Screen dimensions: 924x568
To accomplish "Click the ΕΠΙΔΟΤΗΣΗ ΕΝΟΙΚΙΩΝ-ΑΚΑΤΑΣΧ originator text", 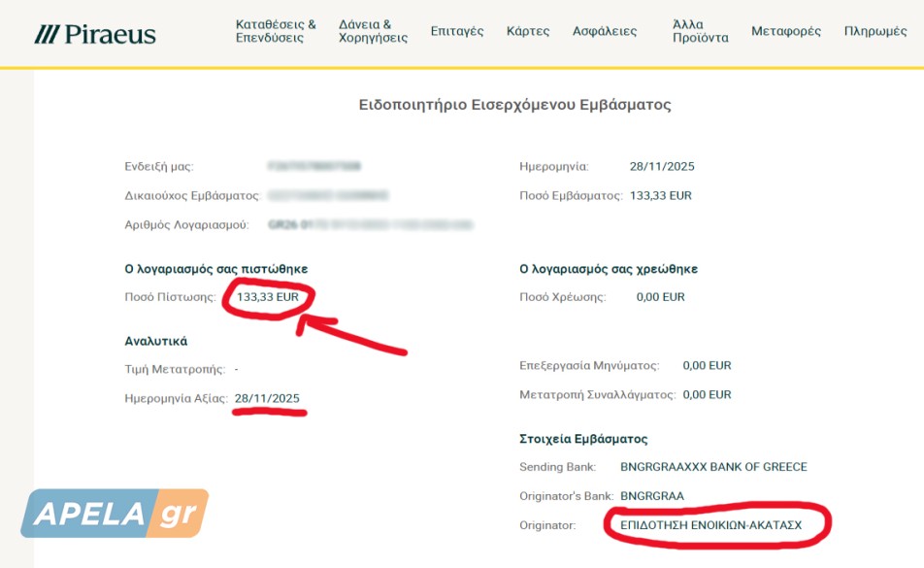I will point(710,525).
